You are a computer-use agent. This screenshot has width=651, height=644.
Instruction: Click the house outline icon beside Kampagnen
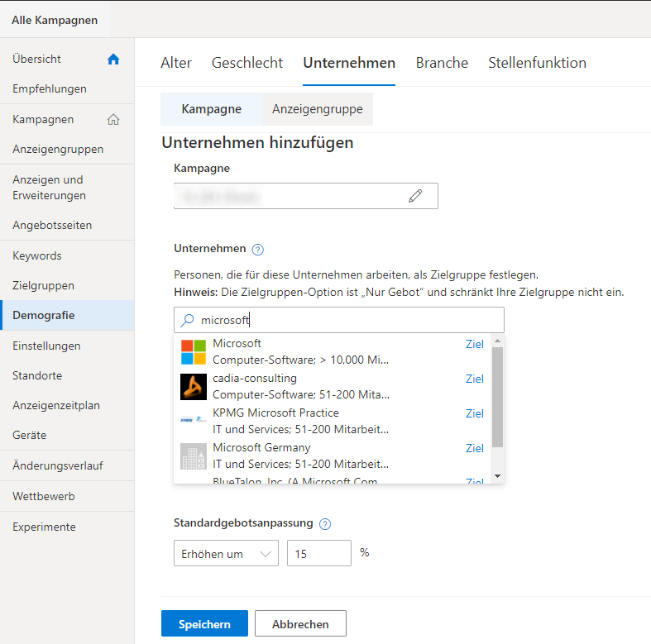point(113,120)
